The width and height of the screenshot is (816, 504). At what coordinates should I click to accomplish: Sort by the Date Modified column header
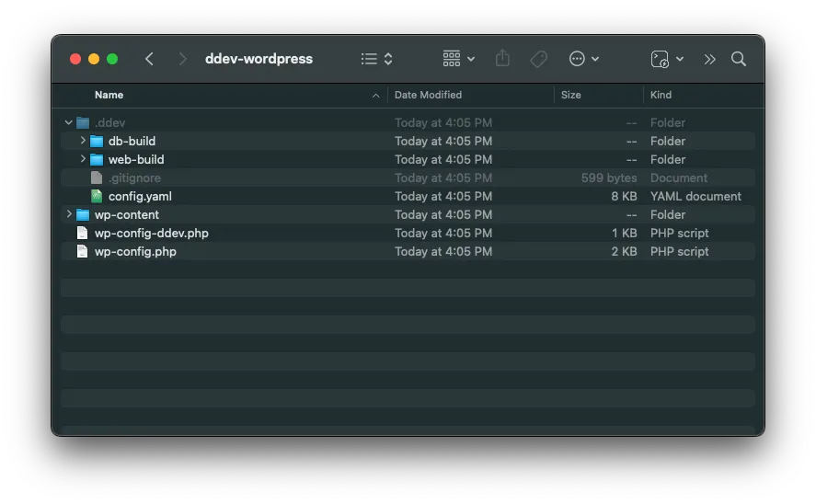(428, 95)
